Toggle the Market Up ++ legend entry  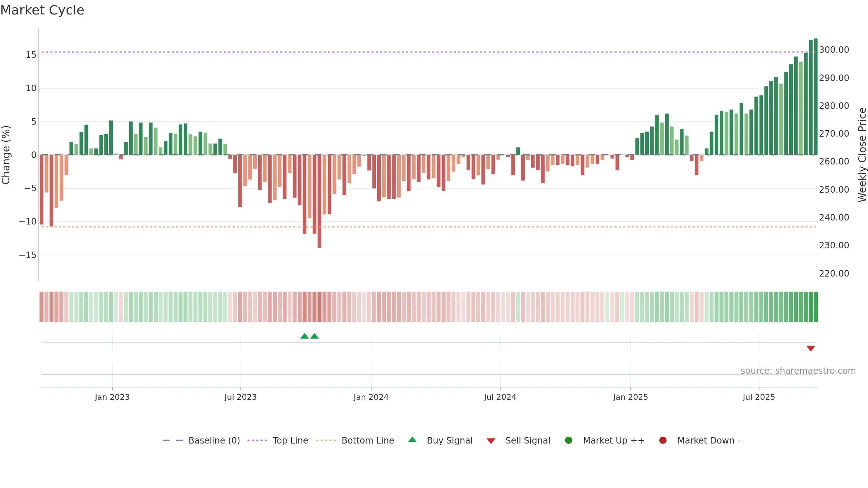coord(604,440)
